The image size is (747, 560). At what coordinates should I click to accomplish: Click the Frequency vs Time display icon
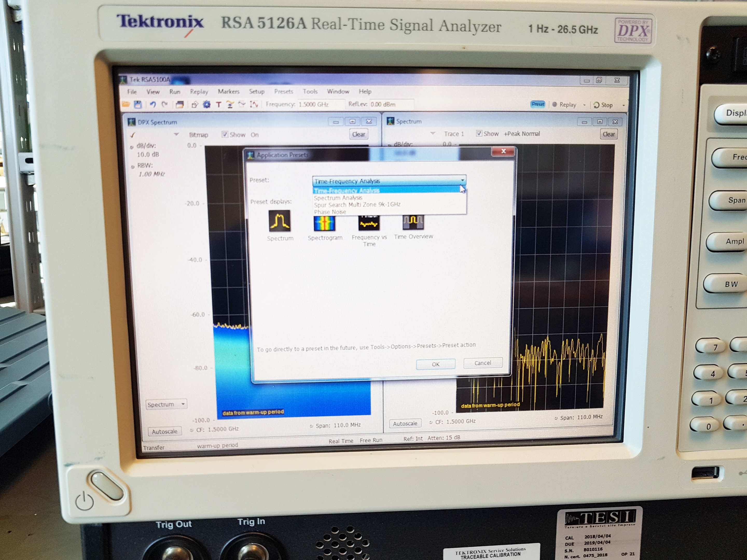(x=369, y=223)
